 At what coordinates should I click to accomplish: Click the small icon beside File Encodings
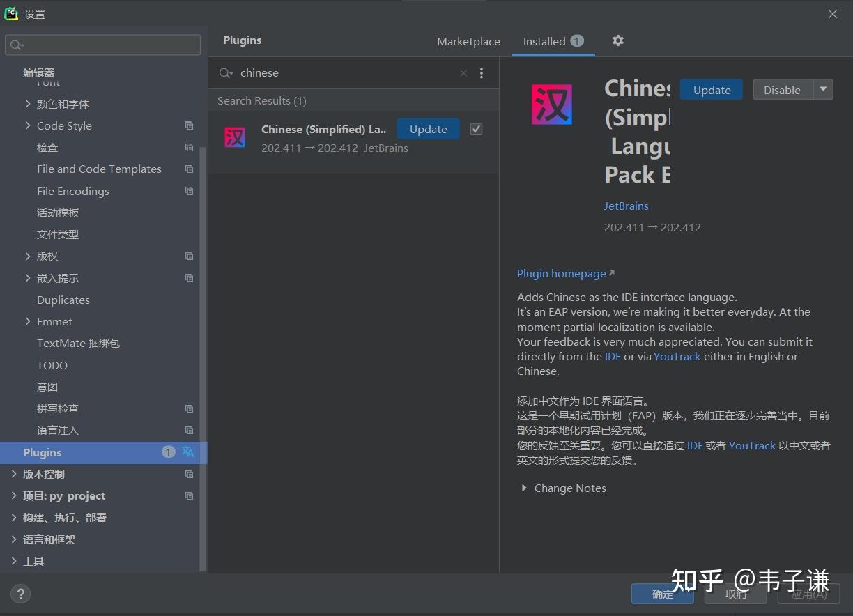(189, 191)
